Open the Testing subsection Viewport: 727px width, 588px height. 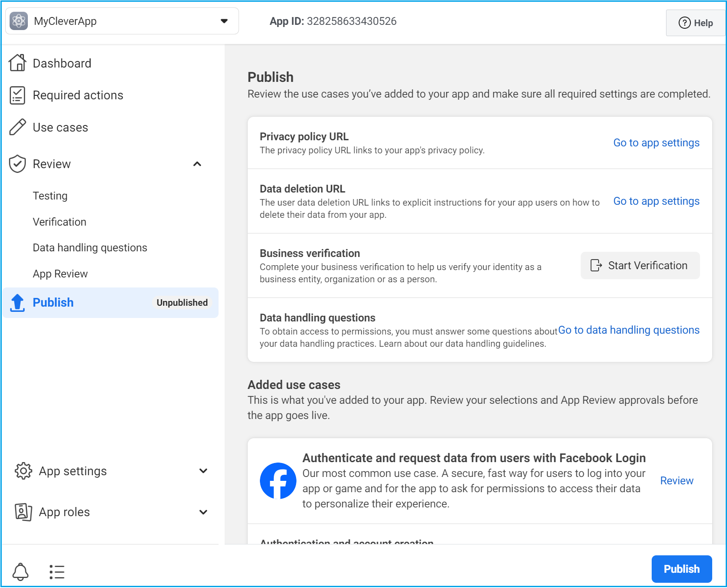click(x=50, y=196)
